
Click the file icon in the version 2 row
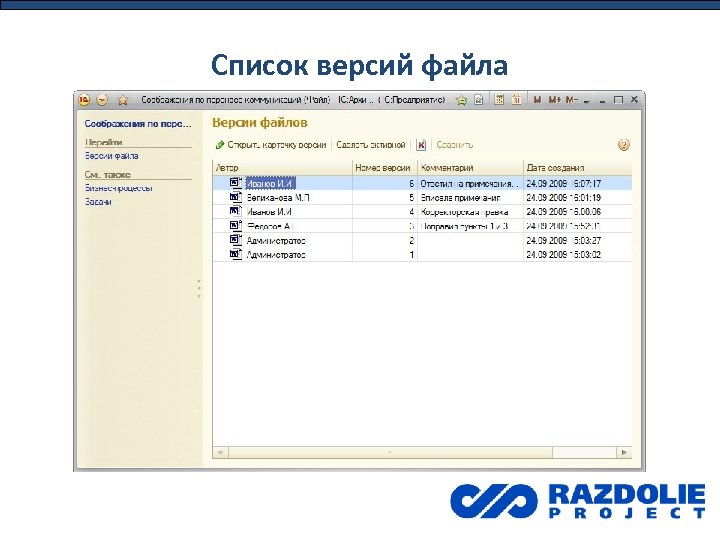[x=236, y=240]
